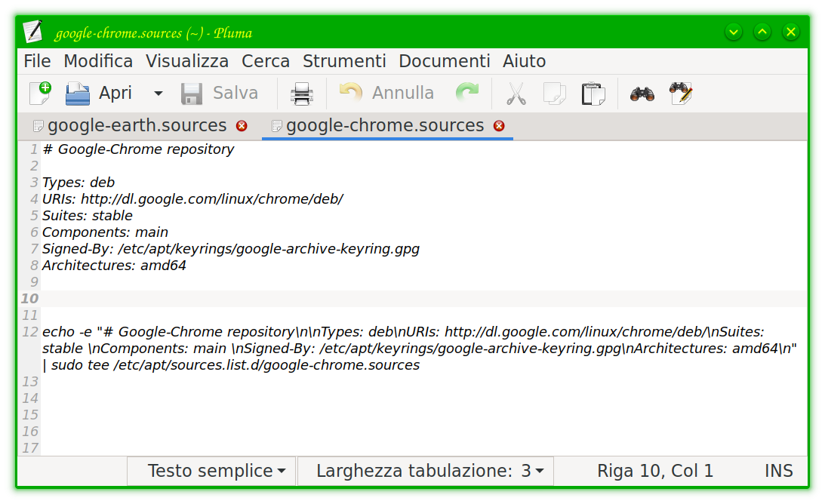Click the line '# Google-Chrome repository'

(x=138, y=149)
